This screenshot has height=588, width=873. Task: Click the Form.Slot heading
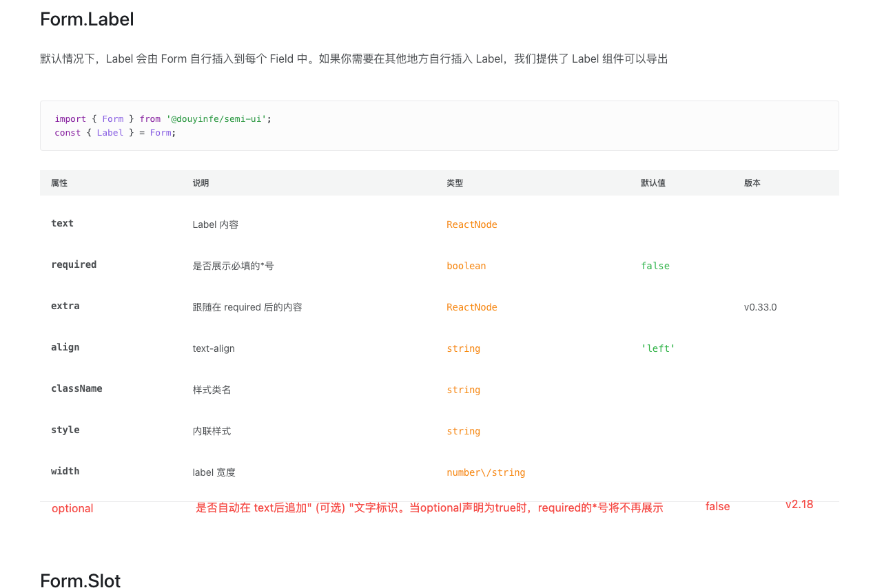point(80,580)
